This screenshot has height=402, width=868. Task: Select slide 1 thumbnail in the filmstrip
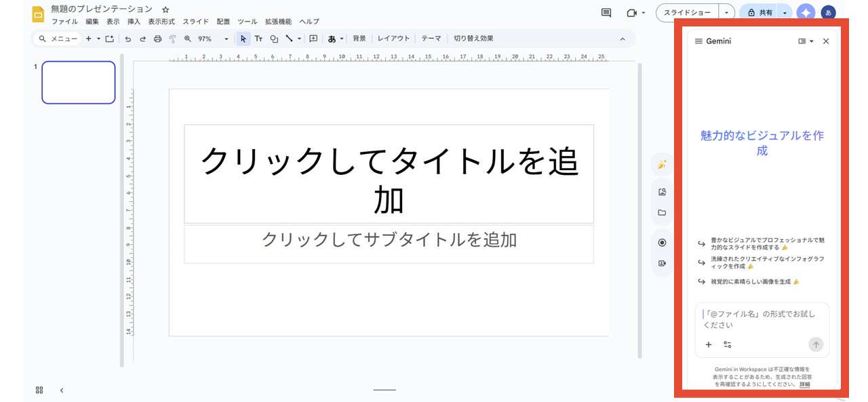click(x=78, y=82)
